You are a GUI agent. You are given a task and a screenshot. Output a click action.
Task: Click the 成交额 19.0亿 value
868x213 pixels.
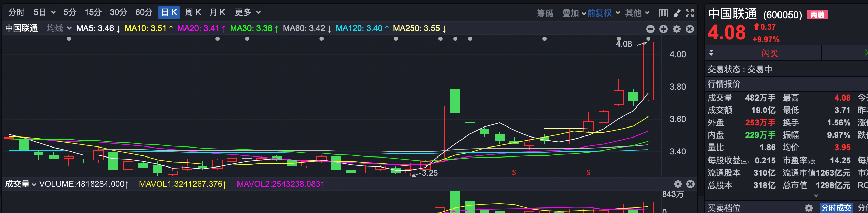pyautogui.click(x=763, y=110)
